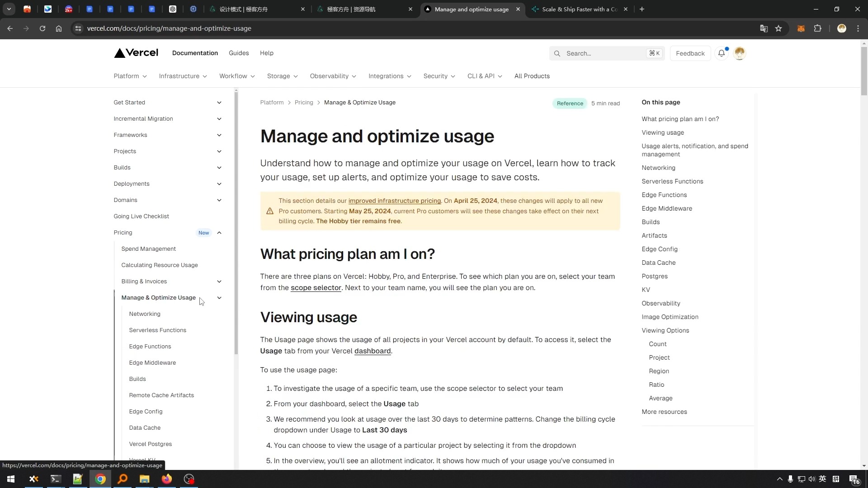
Task: Open the translate page icon
Action: click(x=764, y=28)
